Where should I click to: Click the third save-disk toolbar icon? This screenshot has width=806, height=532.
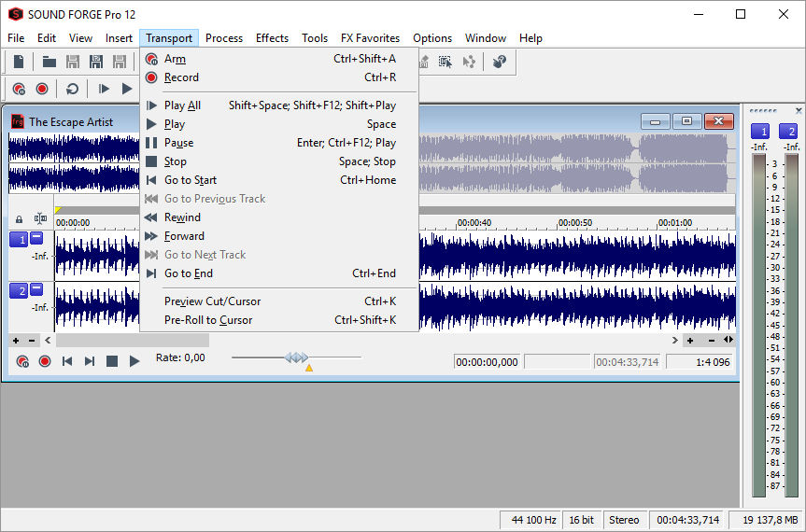pos(120,62)
